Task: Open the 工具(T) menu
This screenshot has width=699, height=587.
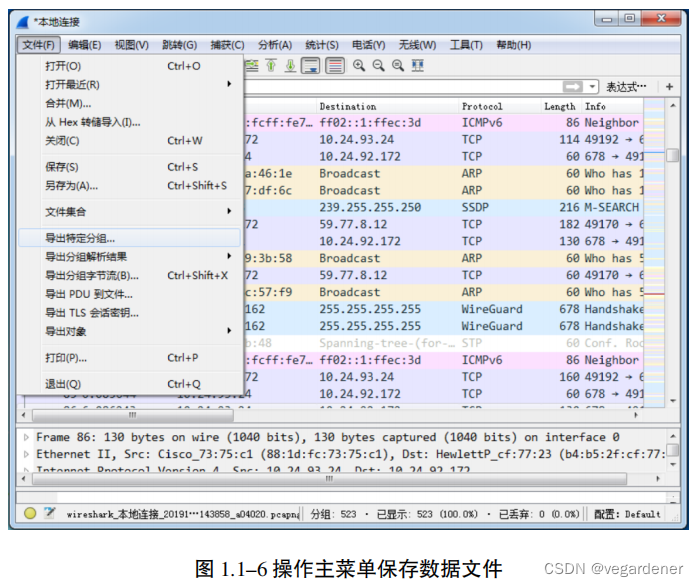Action: 466,45
